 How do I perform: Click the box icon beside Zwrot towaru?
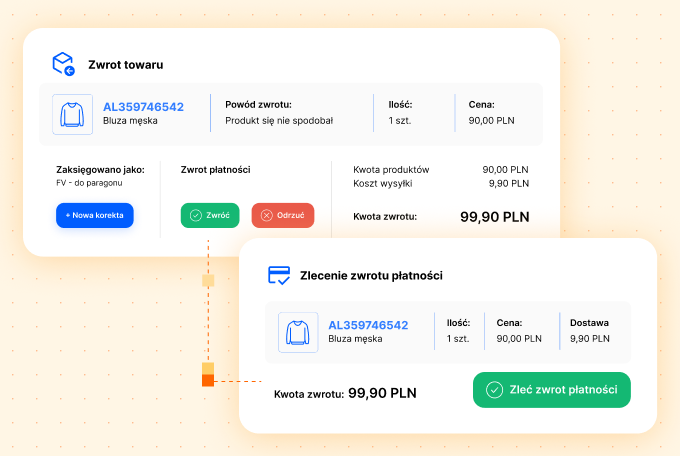coord(63,64)
